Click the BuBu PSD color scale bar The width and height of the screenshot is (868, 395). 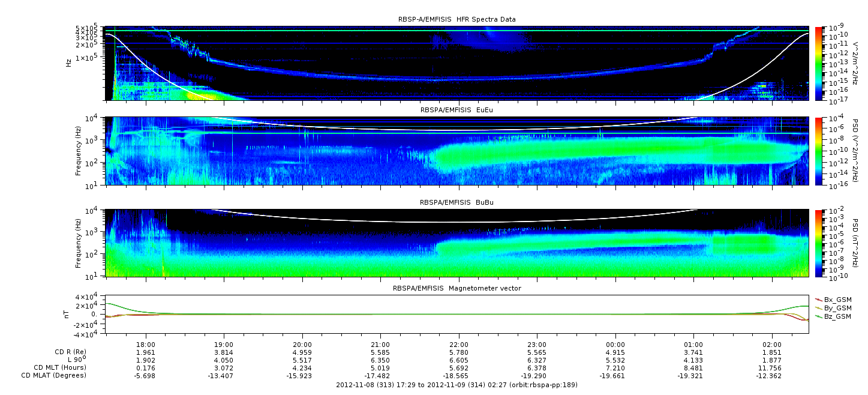tap(819, 243)
